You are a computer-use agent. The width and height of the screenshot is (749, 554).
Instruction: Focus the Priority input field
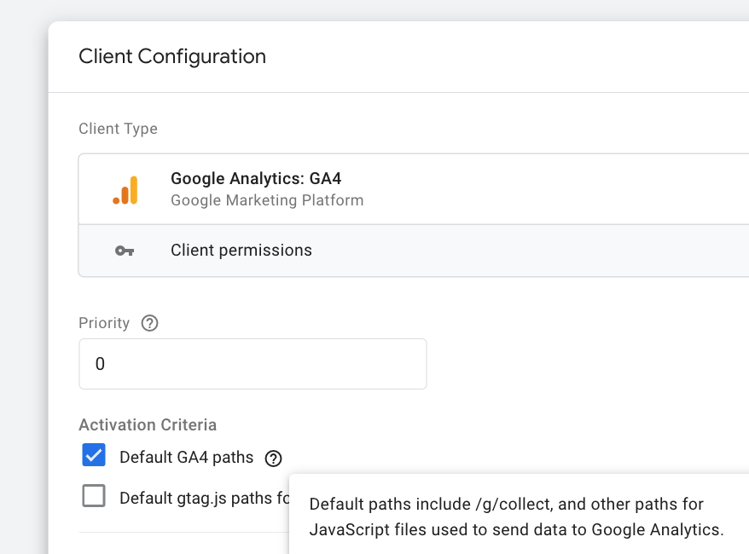tap(253, 364)
